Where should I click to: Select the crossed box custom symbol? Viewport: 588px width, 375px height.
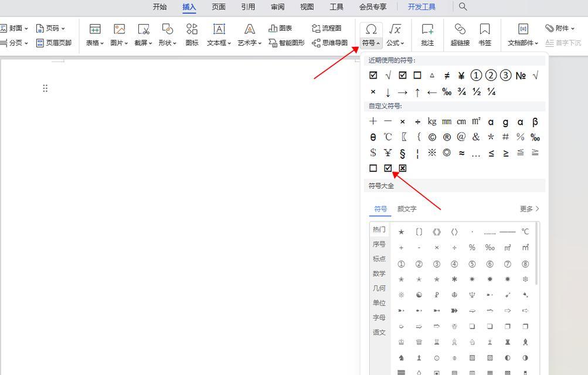pos(402,168)
